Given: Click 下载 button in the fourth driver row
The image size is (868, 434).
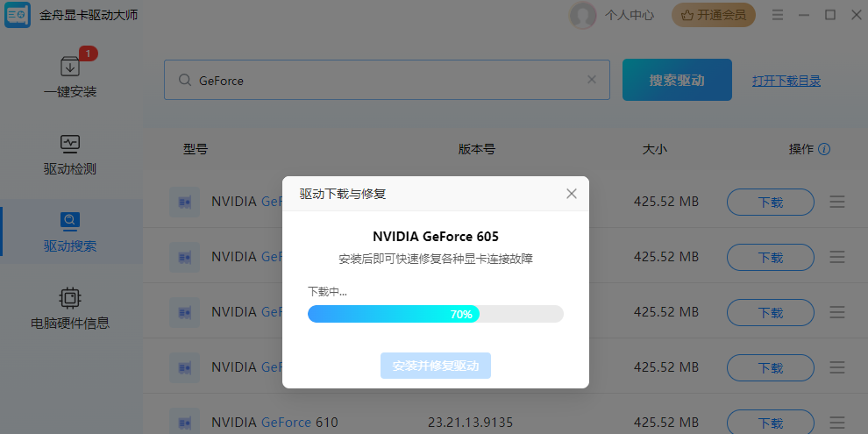Looking at the screenshot, I should 771,367.
